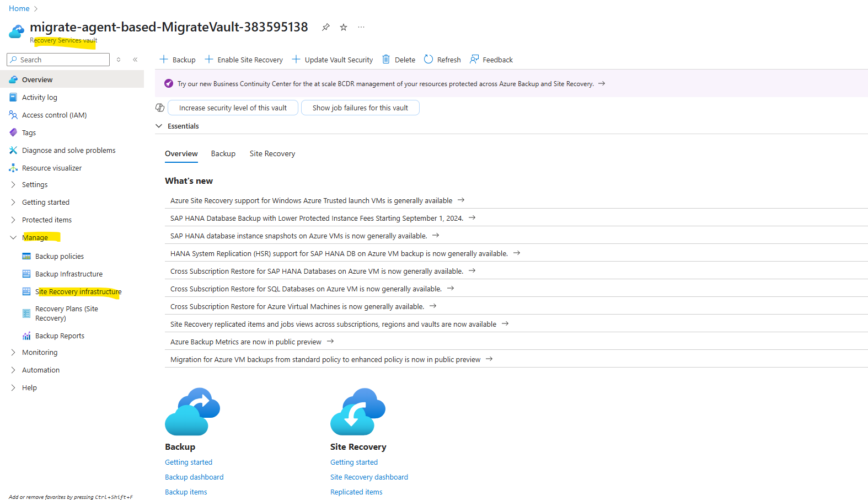Click the Copilot icon beside suggestions
Image resolution: width=868 pixels, height=500 pixels.
[x=160, y=108]
